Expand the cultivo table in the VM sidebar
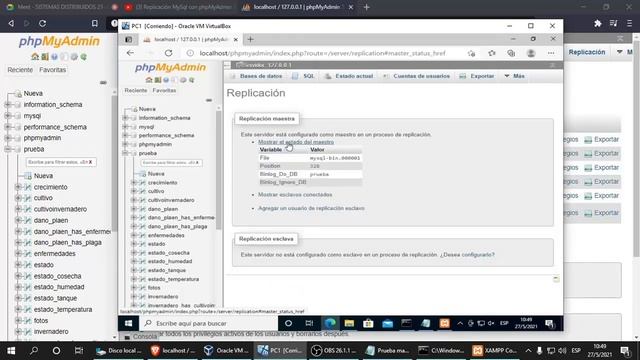Image resolution: width=640 pixels, height=360 pixels. tap(134, 191)
